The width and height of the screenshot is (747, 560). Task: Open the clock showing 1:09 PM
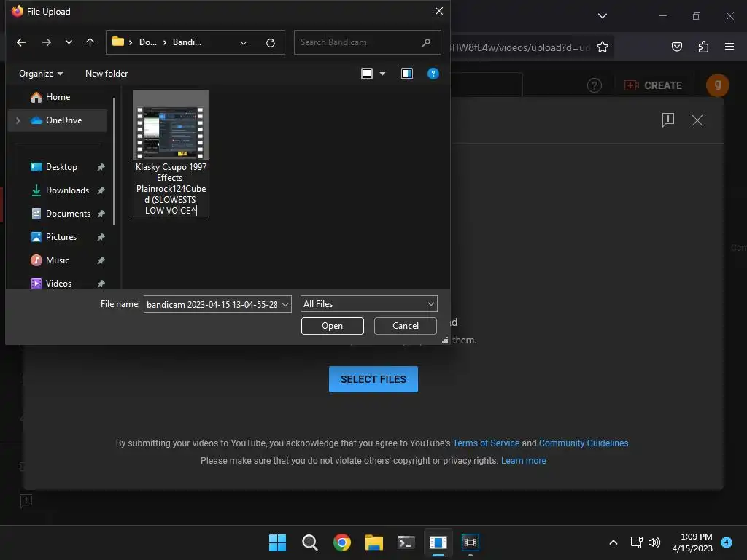(692, 542)
